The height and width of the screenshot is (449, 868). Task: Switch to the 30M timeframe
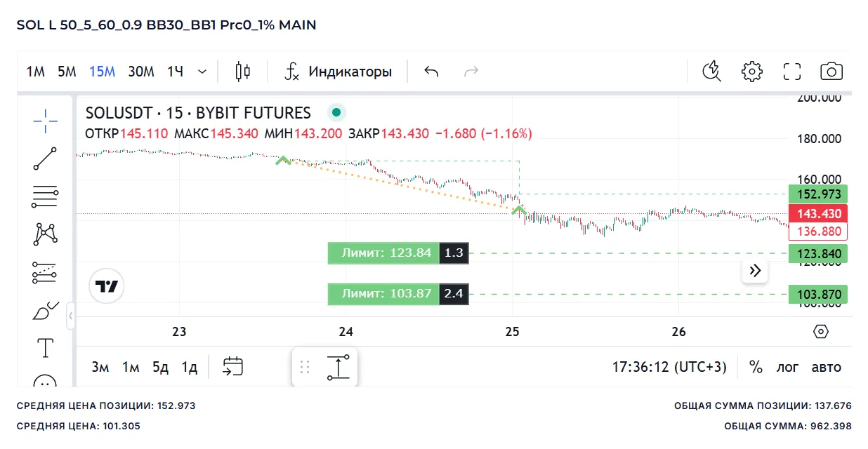click(x=141, y=71)
